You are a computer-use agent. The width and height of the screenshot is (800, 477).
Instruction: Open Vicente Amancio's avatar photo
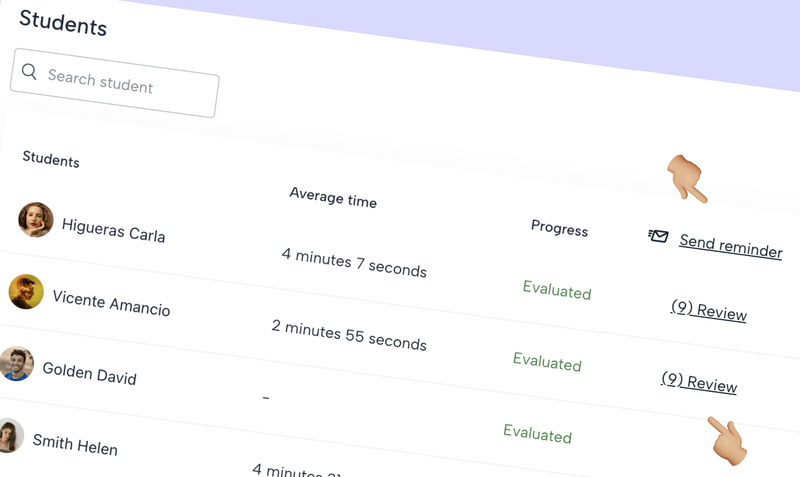point(26,292)
